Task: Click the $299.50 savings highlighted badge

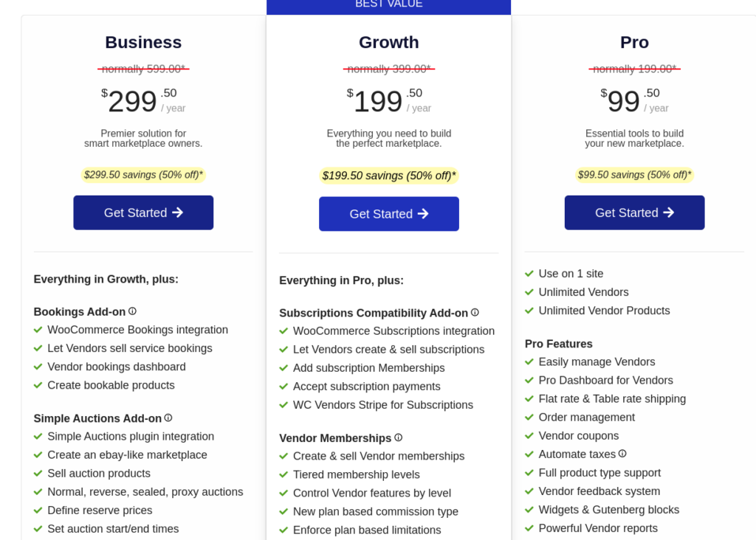Action: pyautogui.click(x=143, y=175)
